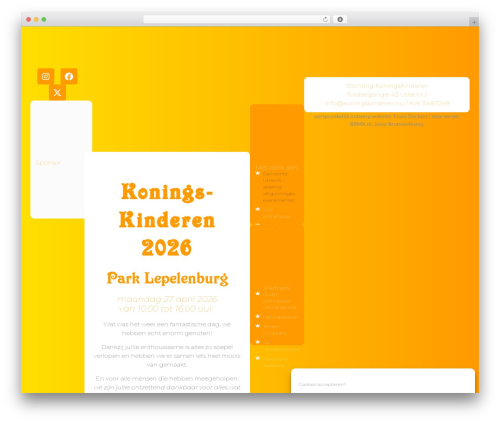This screenshot has width=500, height=423.
Task: Click the info@koningskinderen.nu email address
Action: point(364,103)
